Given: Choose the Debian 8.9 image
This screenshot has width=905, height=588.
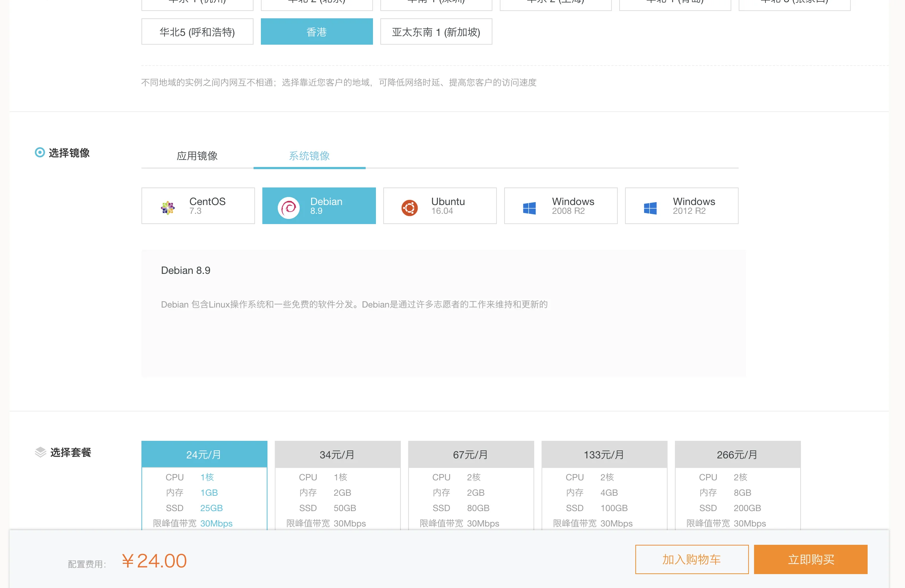Looking at the screenshot, I should (319, 206).
